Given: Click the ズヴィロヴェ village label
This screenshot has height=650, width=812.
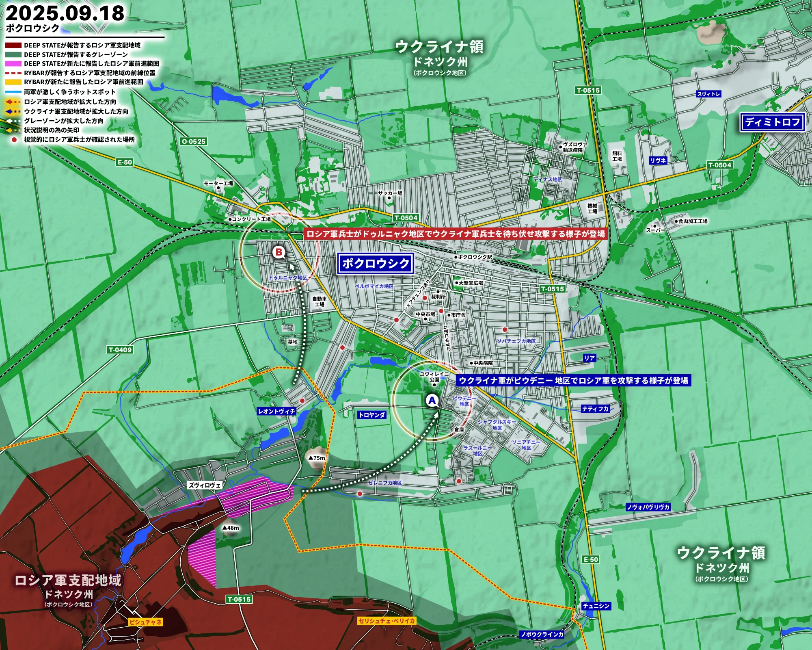Looking at the screenshot, I should pos(205,485).
